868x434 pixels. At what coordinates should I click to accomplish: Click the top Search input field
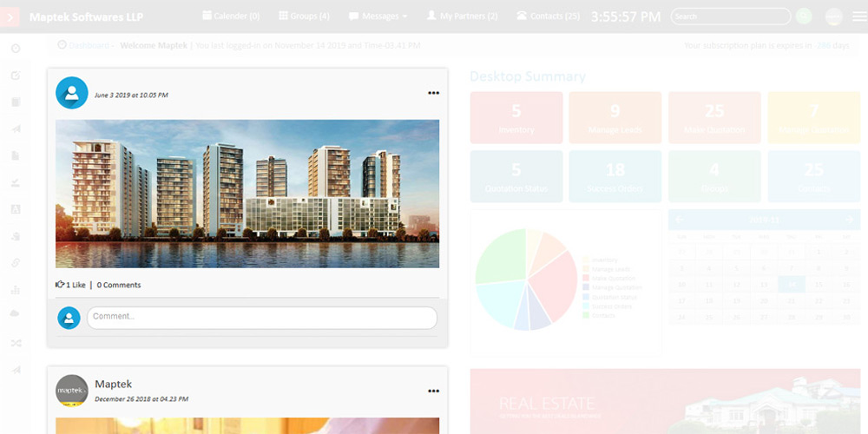(x=730, y=16)
